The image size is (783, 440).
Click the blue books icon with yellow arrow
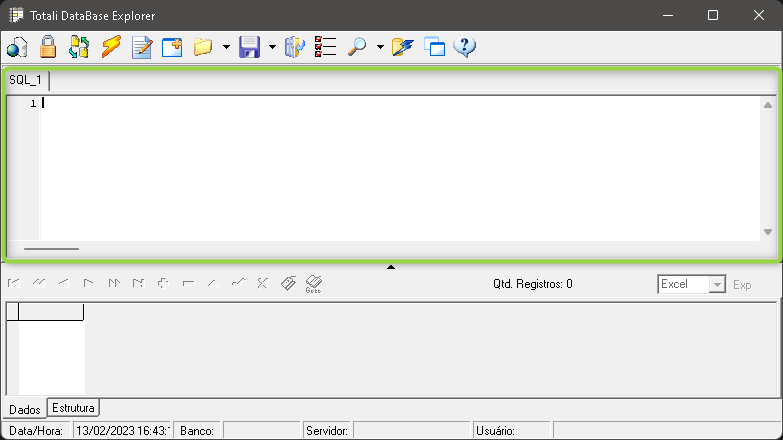coord(295,47)
